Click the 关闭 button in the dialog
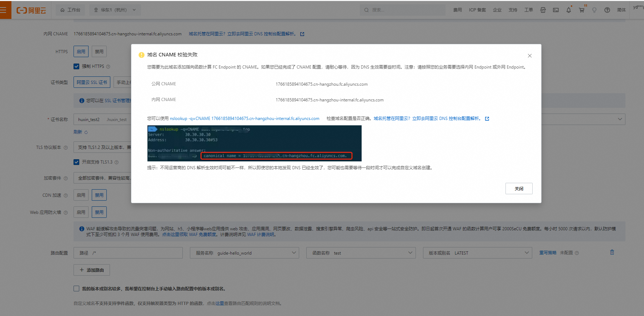Viewport: 644px width, 316px height. click(x=519, y=189)
